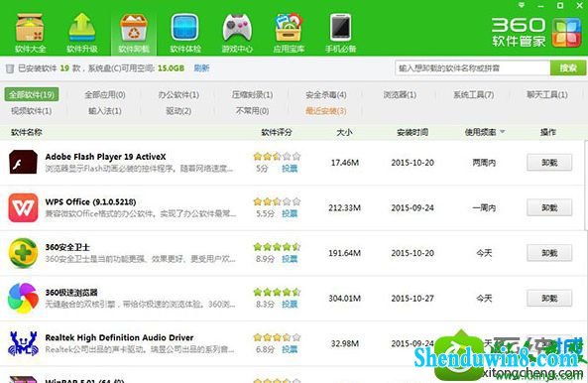Vote via 投票 link for 360安全卫士

pos(290,259)
